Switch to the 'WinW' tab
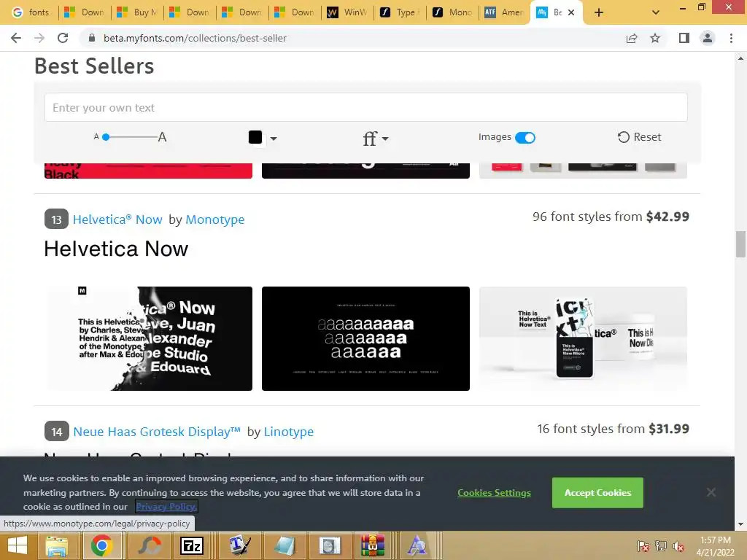The width and height of the screenshot is (747, 560). [347, 12]
